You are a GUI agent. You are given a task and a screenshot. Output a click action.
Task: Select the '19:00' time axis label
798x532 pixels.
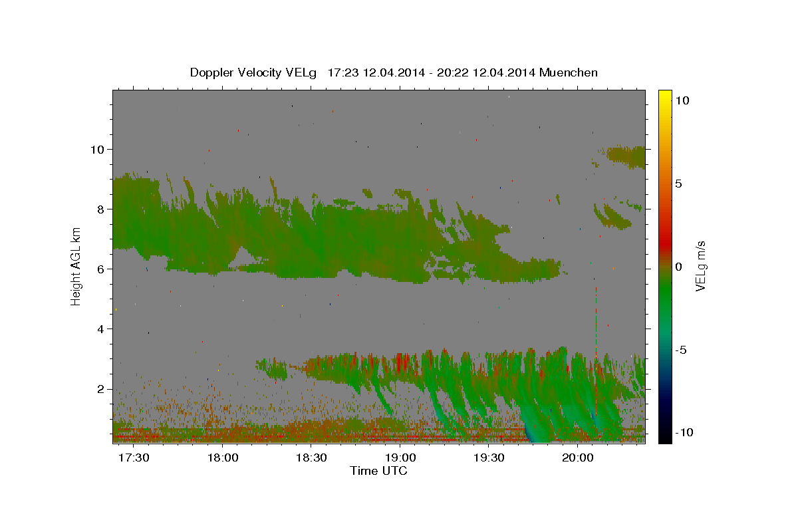[400, 458]
